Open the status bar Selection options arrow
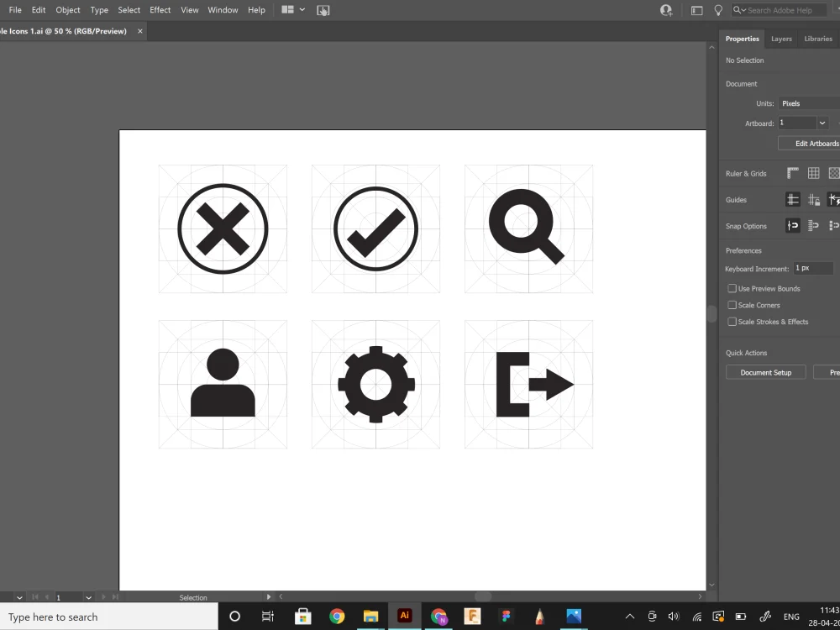Screen dimensions: 840x630 pos(269,596)
